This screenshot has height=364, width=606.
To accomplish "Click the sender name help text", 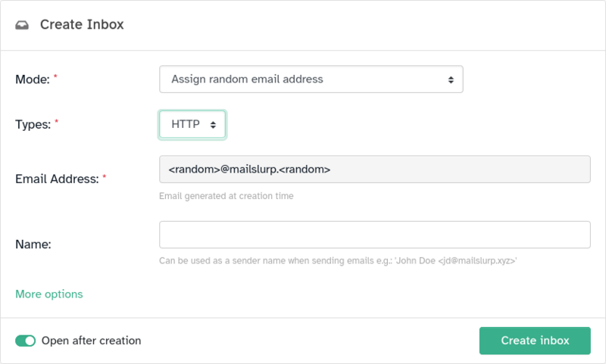I will 337,261.
